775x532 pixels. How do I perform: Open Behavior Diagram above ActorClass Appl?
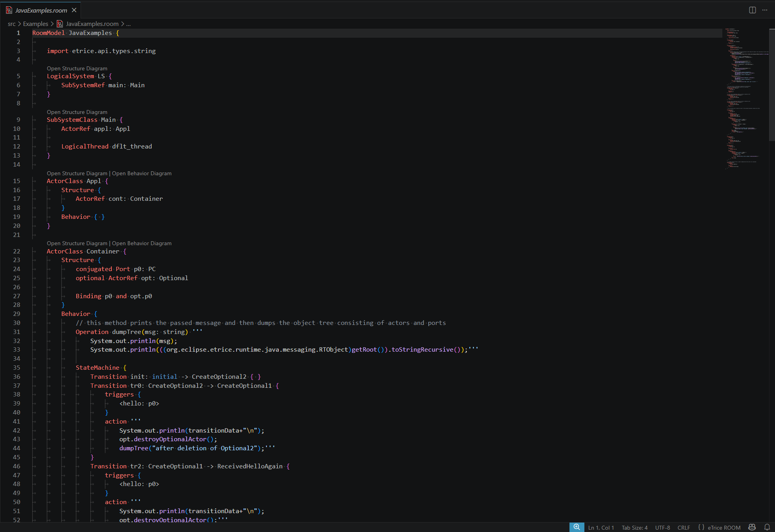[141, 173]
